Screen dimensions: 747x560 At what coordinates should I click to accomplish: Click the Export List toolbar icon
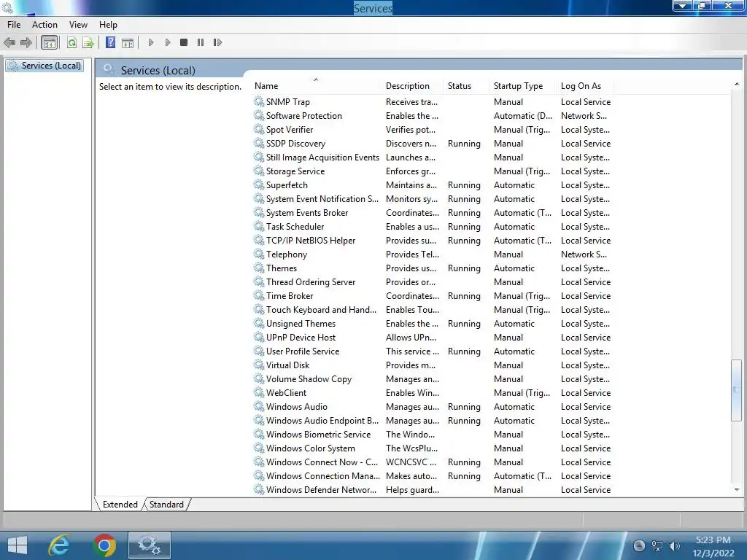[88, 43]
